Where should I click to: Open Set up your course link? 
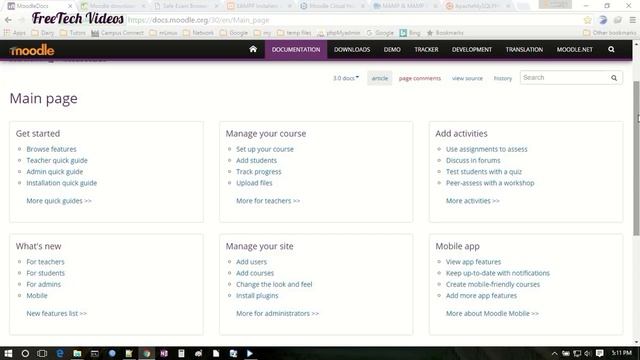264,149
